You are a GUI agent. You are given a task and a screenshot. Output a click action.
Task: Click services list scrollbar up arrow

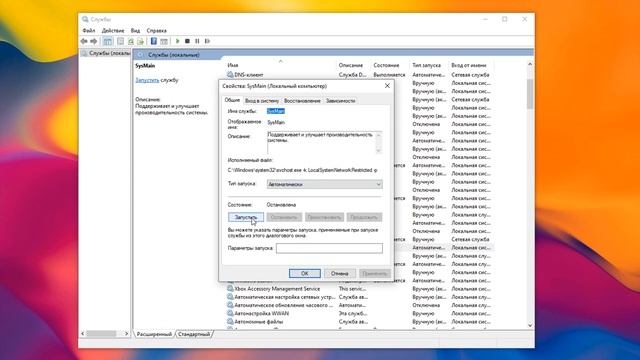[x=530, y=64]
